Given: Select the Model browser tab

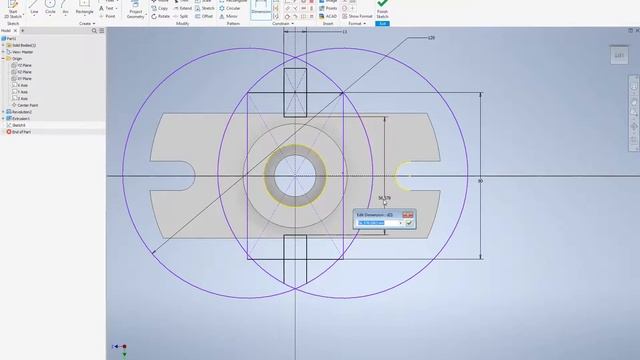Looking at the screenshot, I should click(6, 31).
